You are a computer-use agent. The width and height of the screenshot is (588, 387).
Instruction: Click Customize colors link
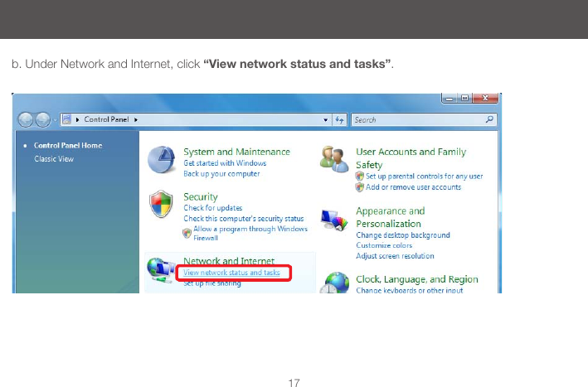pos(384,245)
